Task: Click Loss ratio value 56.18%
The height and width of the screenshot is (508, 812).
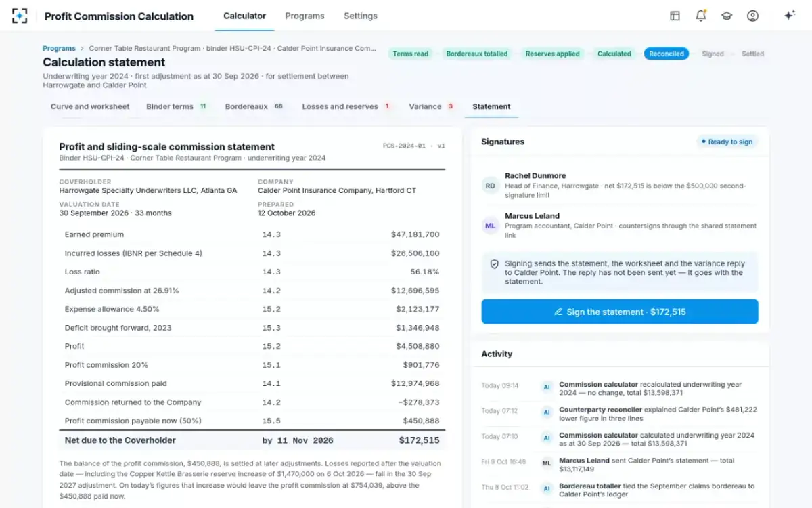Action: pyautogui.click(x=424, y=272)
